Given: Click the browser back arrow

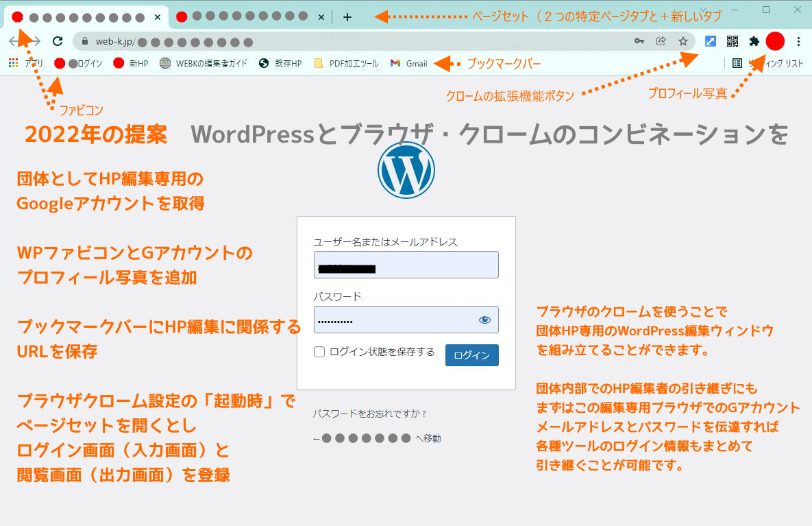Looking at the screenshot, I should [15, 41].
